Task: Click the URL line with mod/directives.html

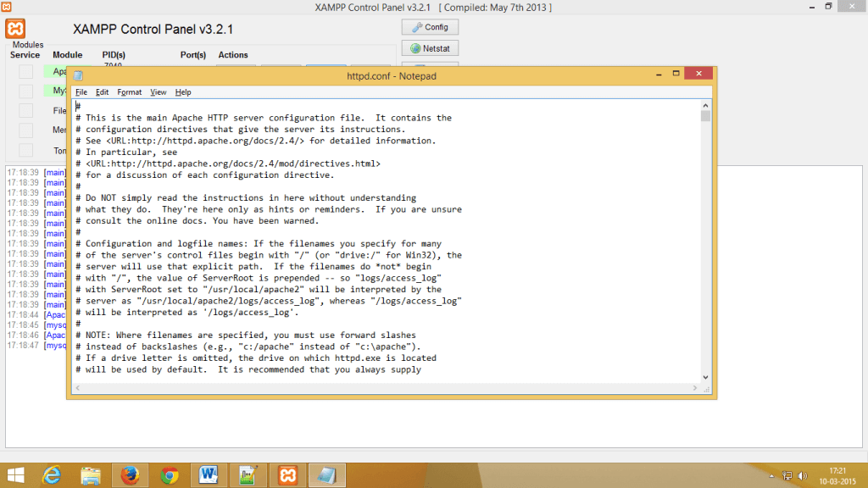Action: pyautogui.click(x=228, y=164)
